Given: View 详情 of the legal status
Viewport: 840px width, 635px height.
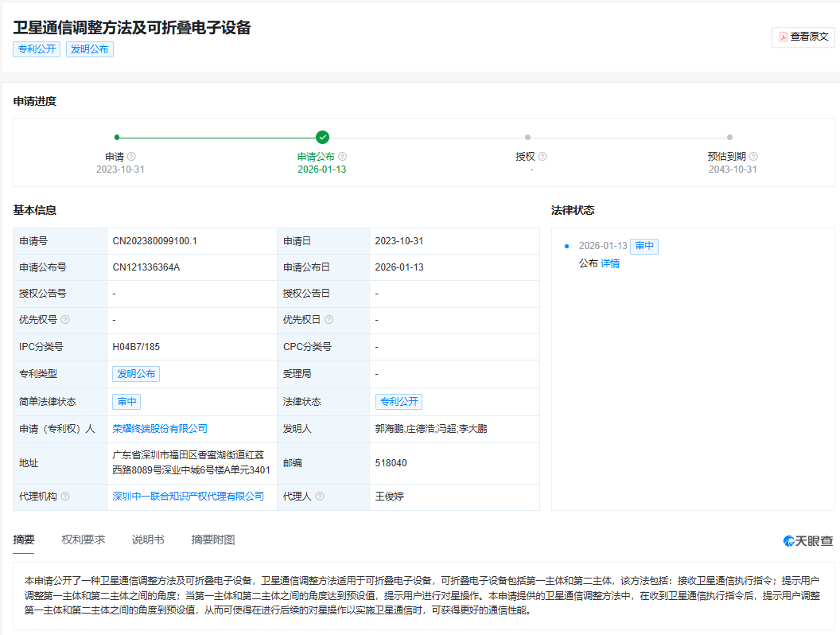Looking at the screenshot, I should [x=610, y=263].
